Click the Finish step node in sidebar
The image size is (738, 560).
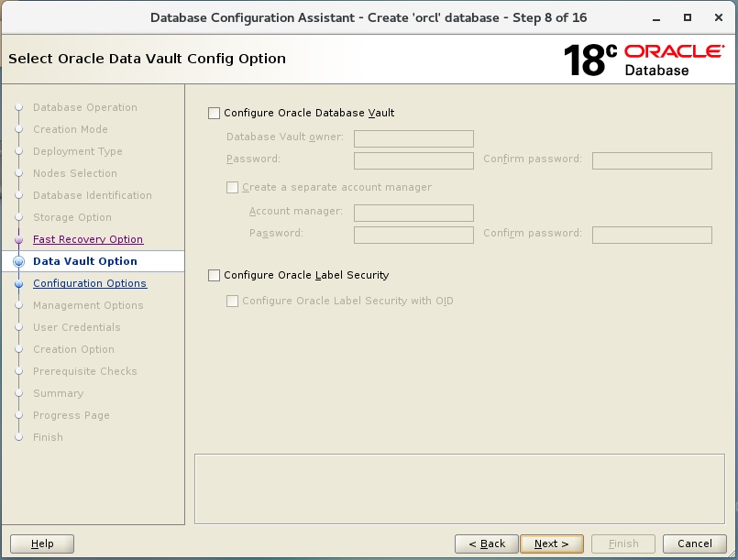coord(20,437)
